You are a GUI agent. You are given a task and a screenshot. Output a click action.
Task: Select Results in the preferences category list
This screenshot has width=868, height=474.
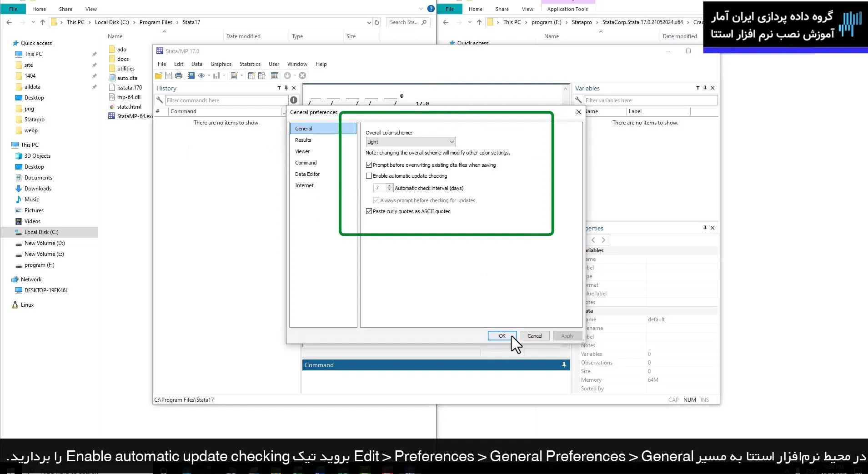(303, 140)
